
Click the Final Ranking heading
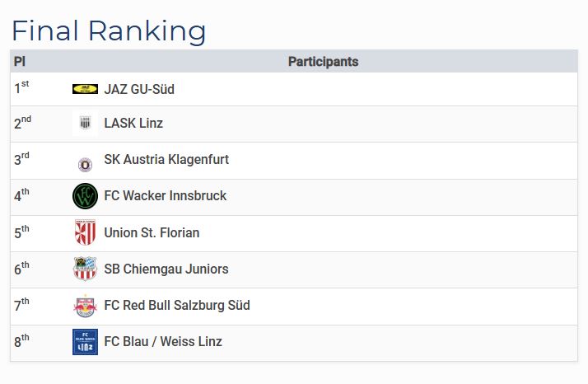pyautogui.click(x=109, y=30)
